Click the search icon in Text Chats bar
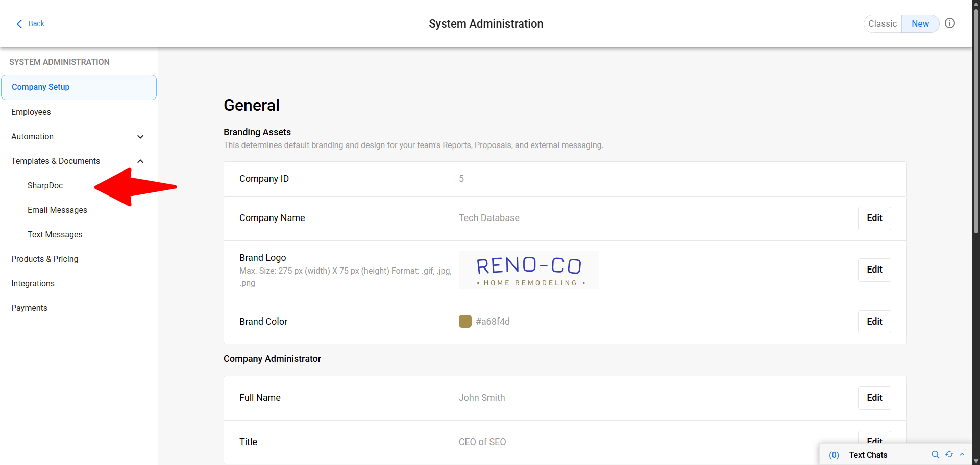 click(935, 454)
